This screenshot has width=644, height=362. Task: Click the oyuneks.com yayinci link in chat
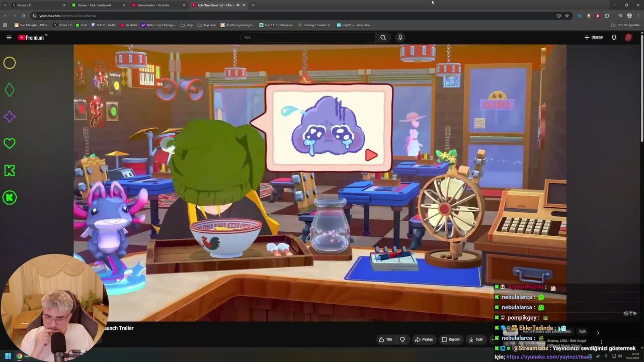[549, 357]
